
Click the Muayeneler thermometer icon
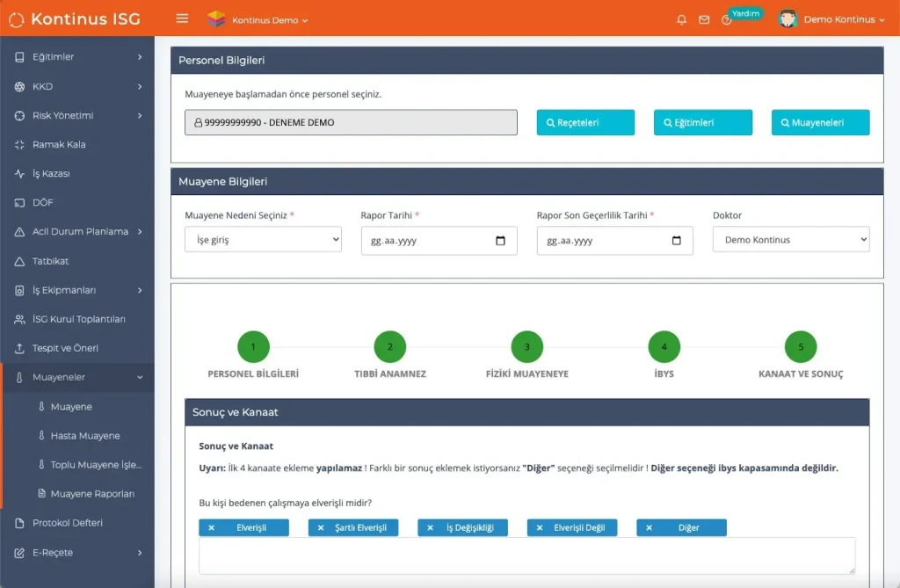click(19, 377)
